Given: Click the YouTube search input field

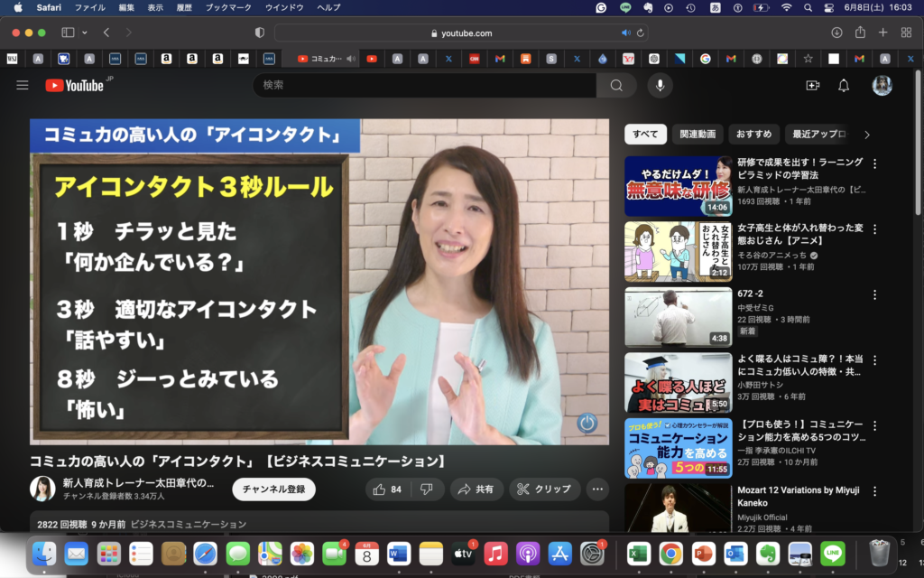Looking at the screenshot, I should [424, 85].
